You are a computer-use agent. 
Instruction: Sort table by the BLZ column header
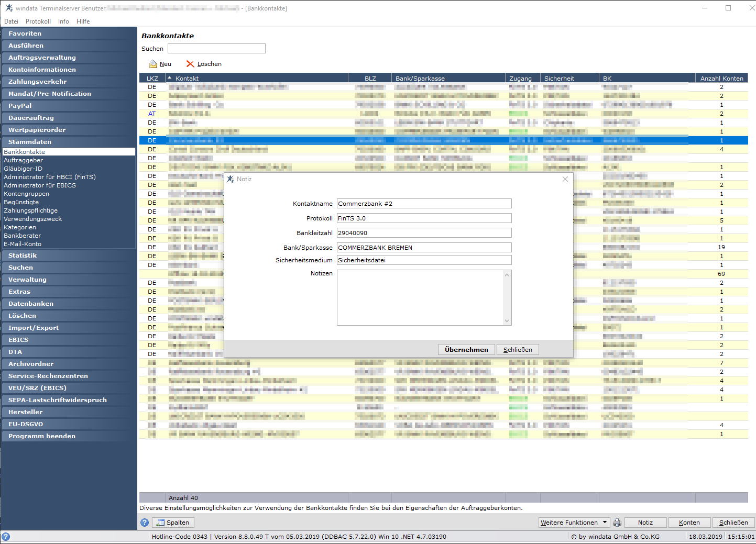(370, 79)
